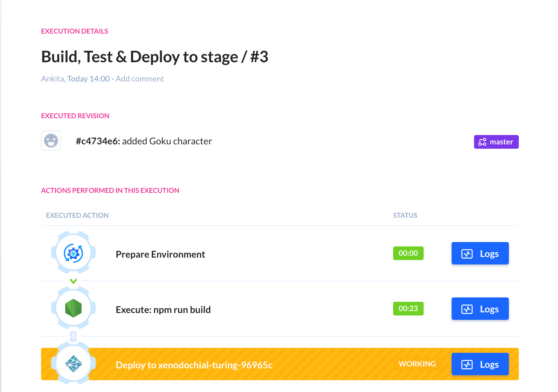Image resolution: width=558 pixels, height=392 pixels.
Task: Select the Kubernetes deploy action icon
Action: [73, 364]
